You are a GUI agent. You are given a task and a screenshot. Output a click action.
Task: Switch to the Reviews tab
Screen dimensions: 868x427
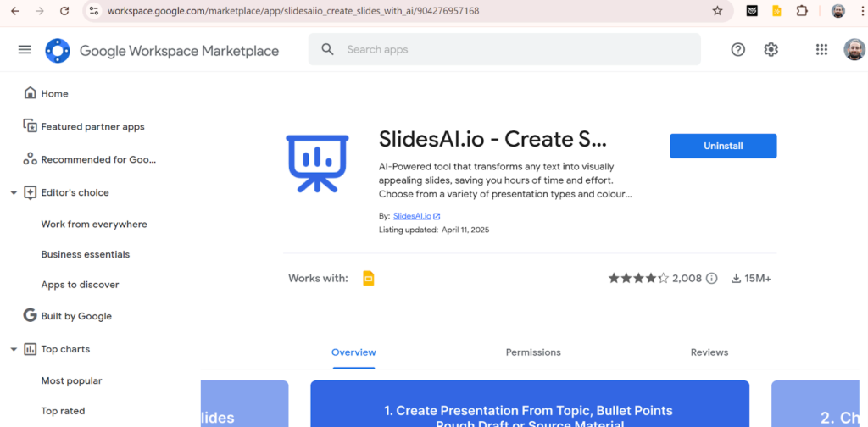(x=709, y=352)
